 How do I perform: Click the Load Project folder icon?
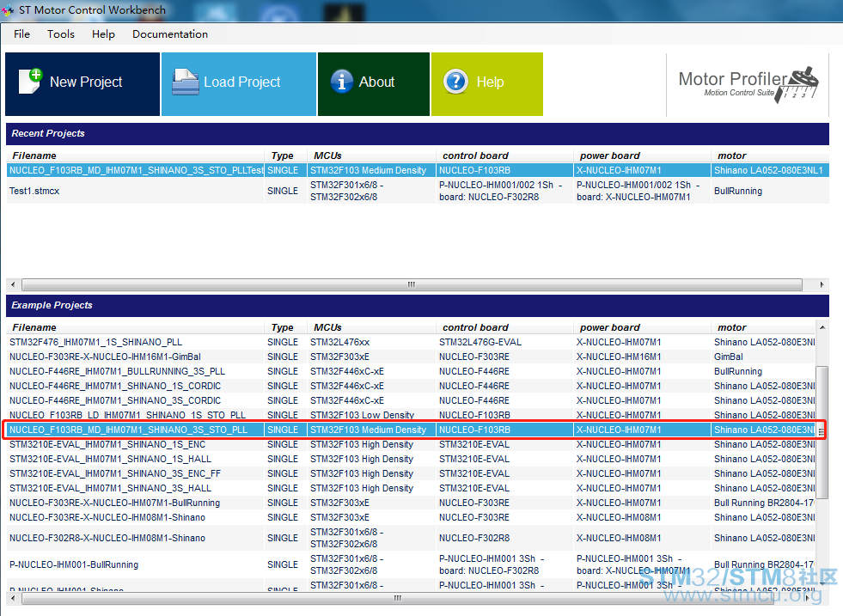tap(186, 82)
